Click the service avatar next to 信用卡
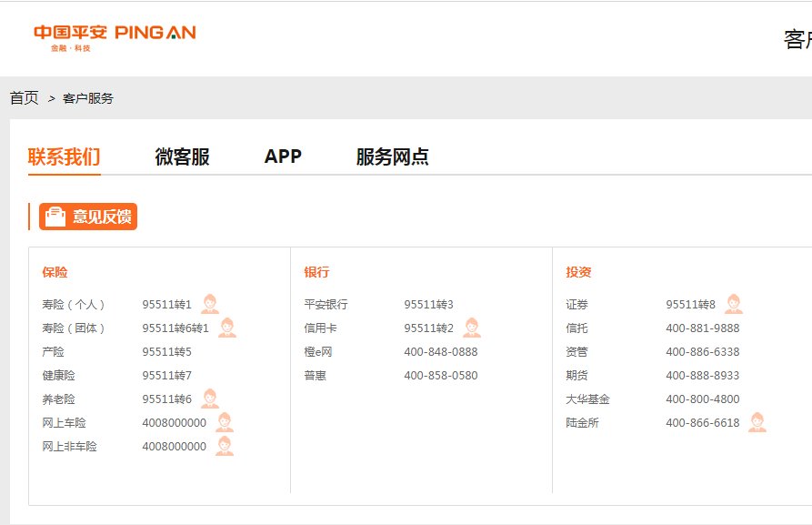 (x=471, y=328)
